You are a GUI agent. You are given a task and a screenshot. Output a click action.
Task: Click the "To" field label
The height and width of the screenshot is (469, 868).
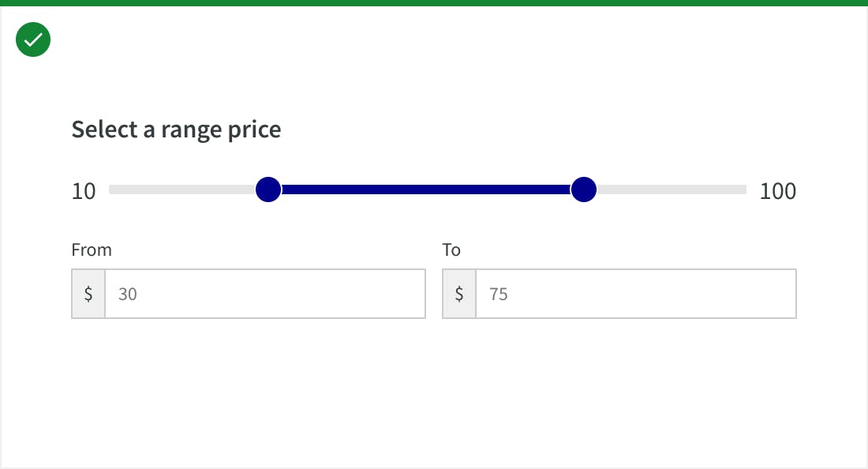(451, 250)
